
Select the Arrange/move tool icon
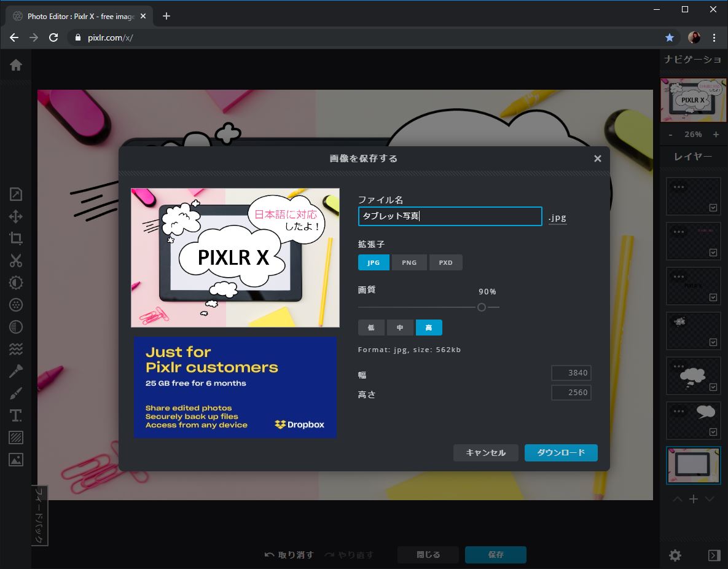[x=16, y=216]
